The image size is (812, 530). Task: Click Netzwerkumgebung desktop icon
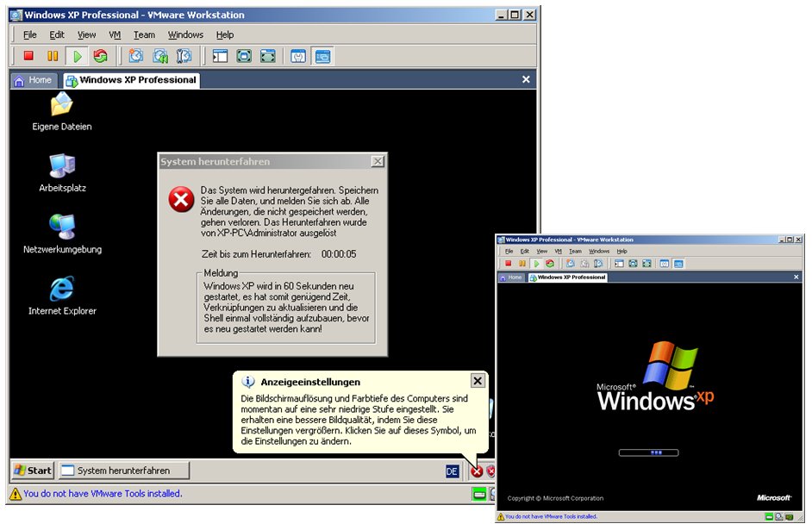[62, 234]
